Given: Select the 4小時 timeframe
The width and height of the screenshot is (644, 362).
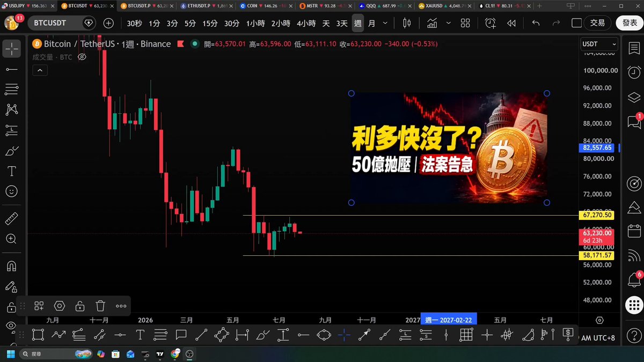Looking at the screenshot, I should point(305,23).
